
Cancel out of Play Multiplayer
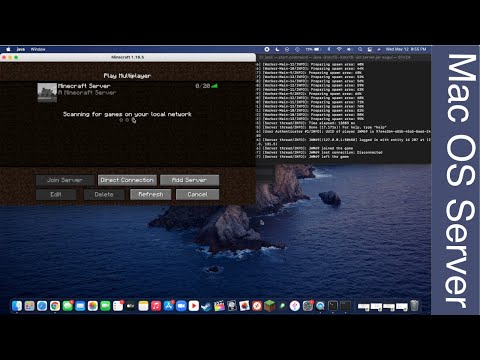(x=197, y=194)
